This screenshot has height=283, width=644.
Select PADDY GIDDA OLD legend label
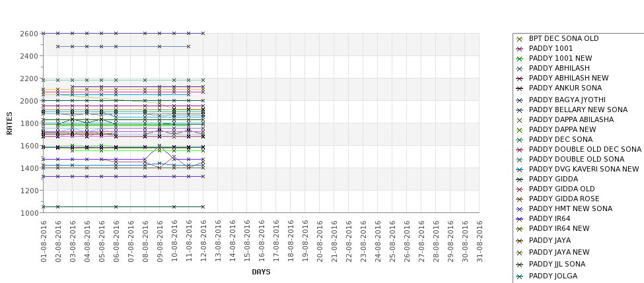(562, 189)
